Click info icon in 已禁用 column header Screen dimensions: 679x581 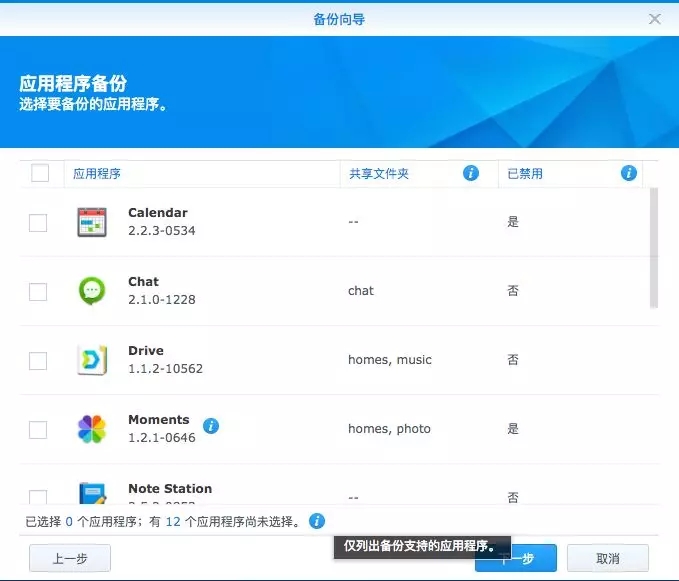click(x=629, y=173)
